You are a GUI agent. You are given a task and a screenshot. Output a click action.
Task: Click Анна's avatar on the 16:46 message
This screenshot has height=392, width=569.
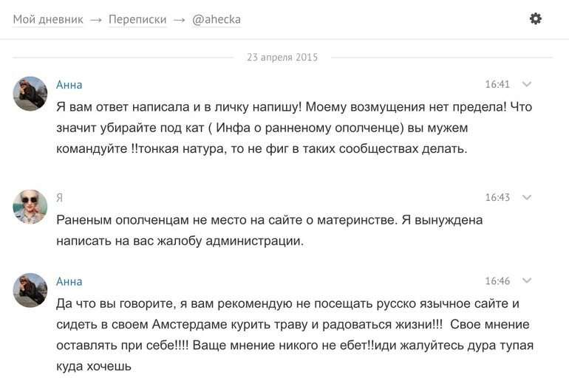point(30,290)
